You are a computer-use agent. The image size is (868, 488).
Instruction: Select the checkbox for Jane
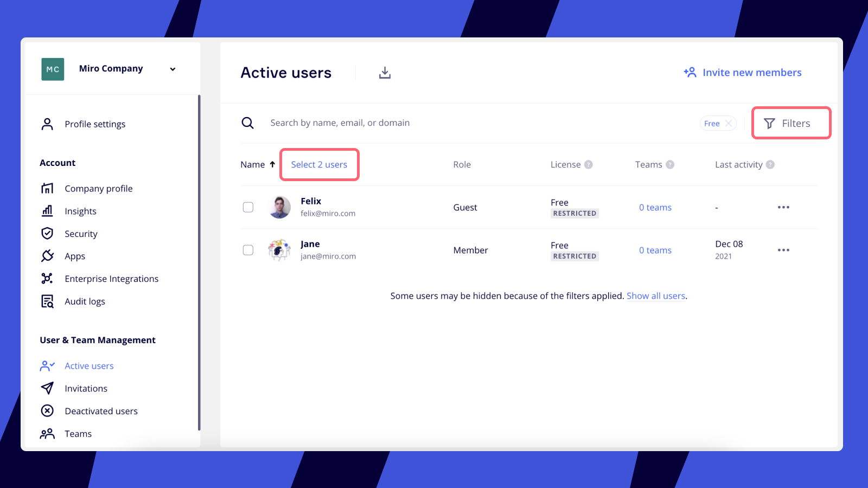248,250
